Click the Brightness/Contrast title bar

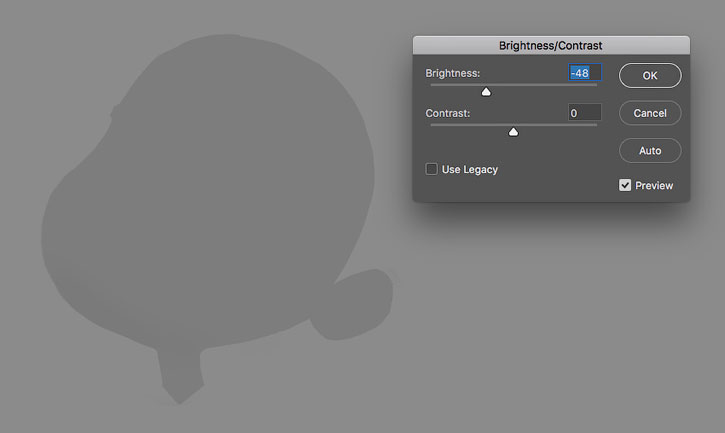tap(551, 45)
